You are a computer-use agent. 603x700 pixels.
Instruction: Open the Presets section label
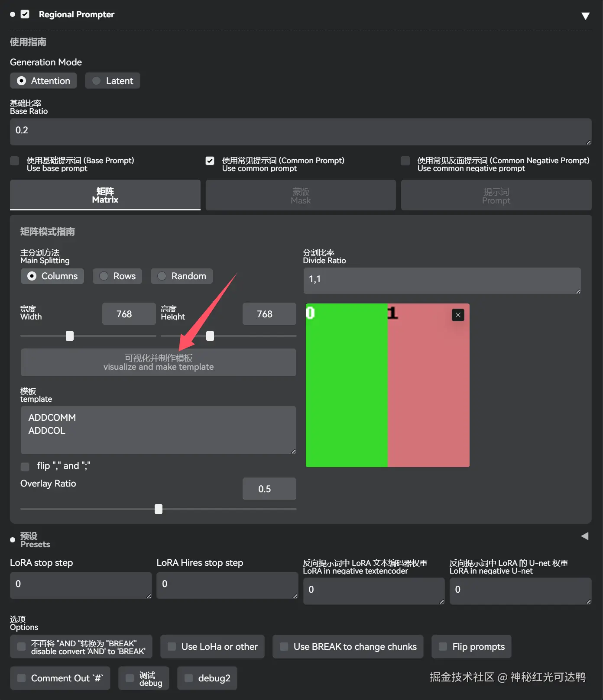[35, 540]
